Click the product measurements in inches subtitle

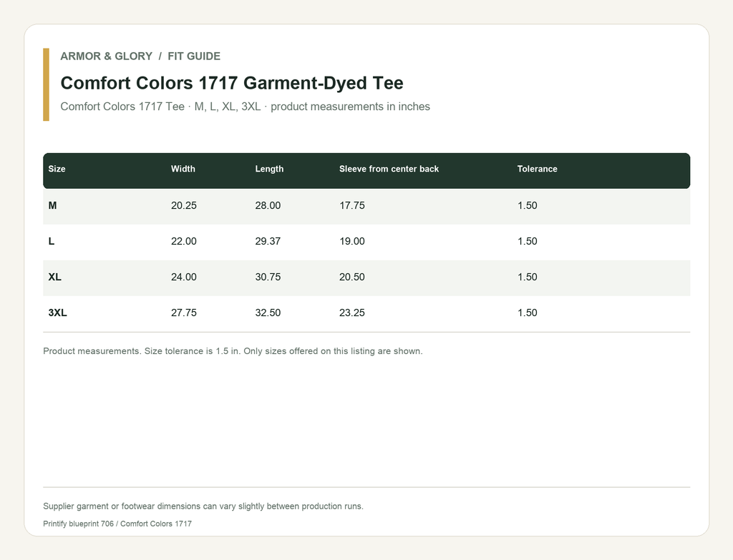coord(245,107)
